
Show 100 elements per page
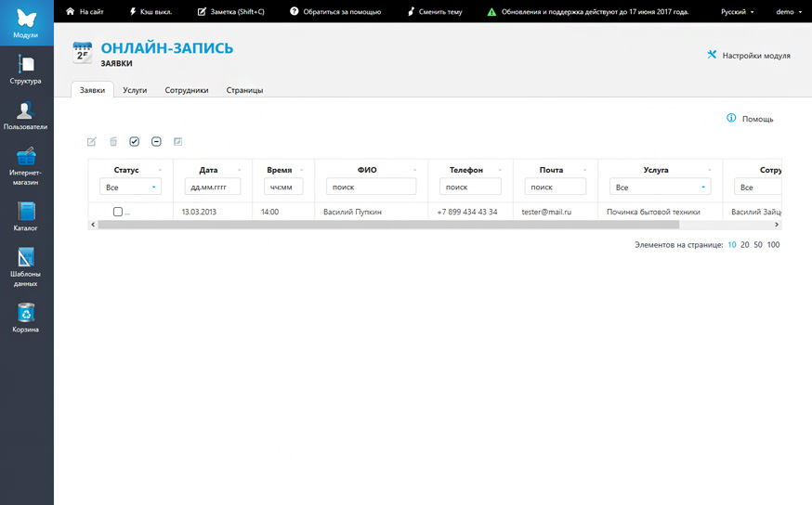(x=773, y=245)
